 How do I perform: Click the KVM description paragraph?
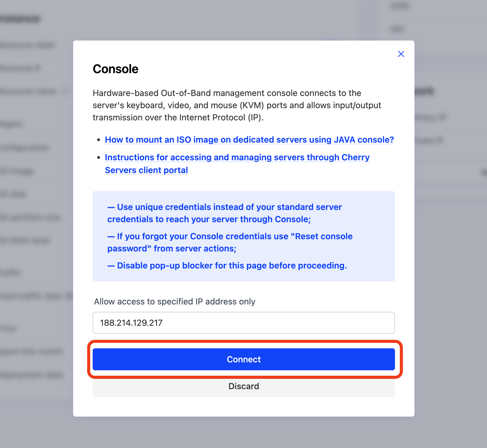coord(236,105)
